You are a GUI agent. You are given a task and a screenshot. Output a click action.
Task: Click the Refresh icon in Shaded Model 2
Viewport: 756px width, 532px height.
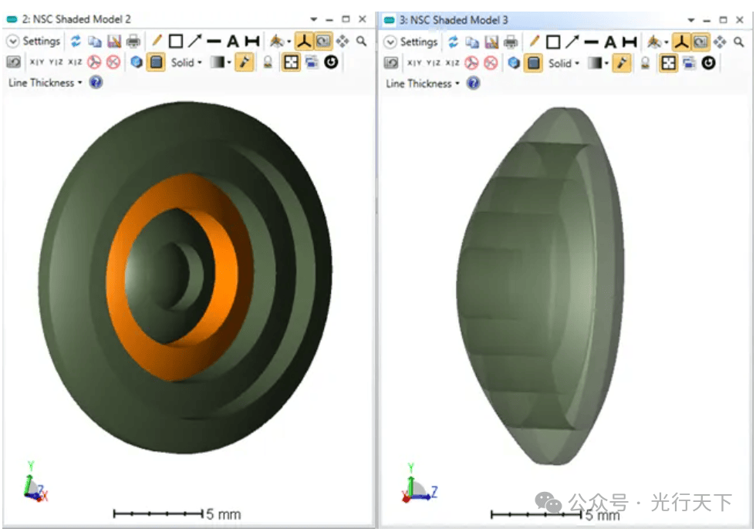[x=76, y=42]
